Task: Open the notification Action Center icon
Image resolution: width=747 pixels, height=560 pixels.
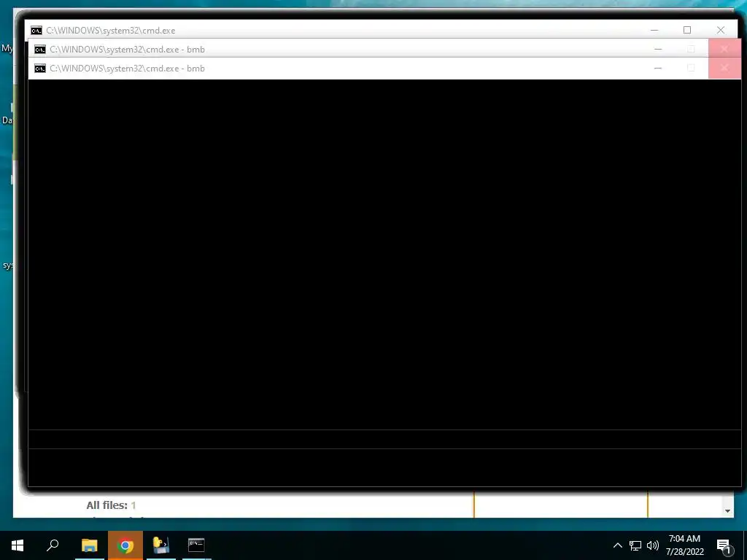Action: tap(724, 546)
